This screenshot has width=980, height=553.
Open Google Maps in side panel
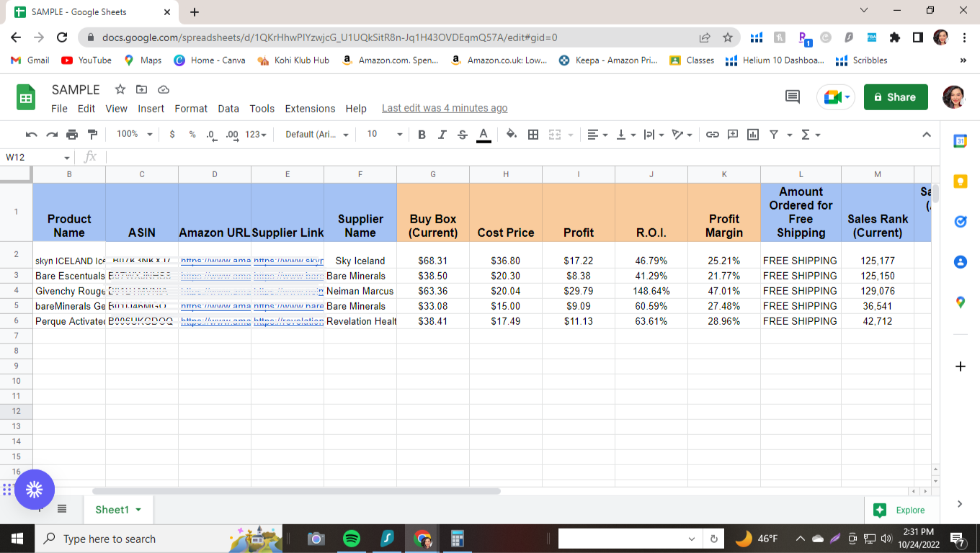tap(960, 303)
